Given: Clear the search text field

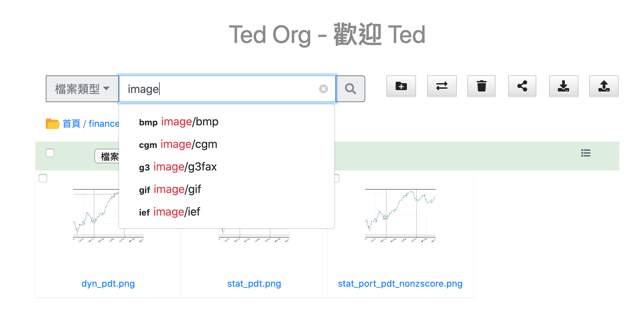Looking at the screenshot, I should tap(323, 89).
